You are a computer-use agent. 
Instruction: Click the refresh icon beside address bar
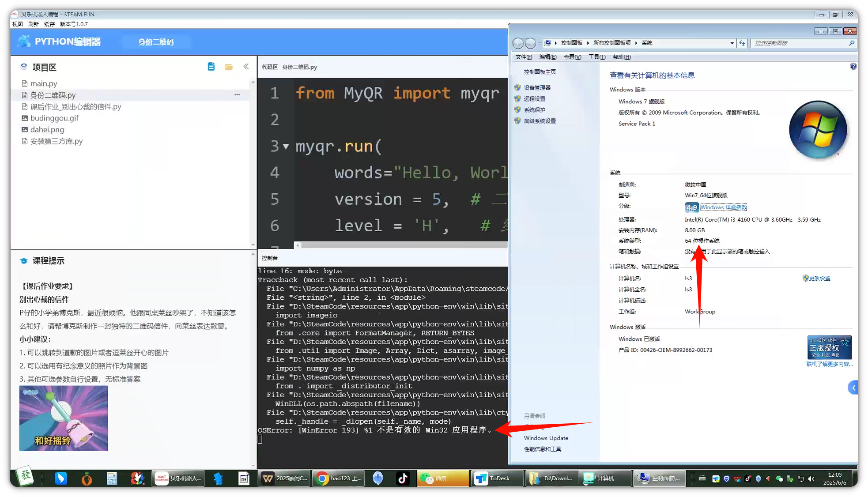(x=742, y=43)
